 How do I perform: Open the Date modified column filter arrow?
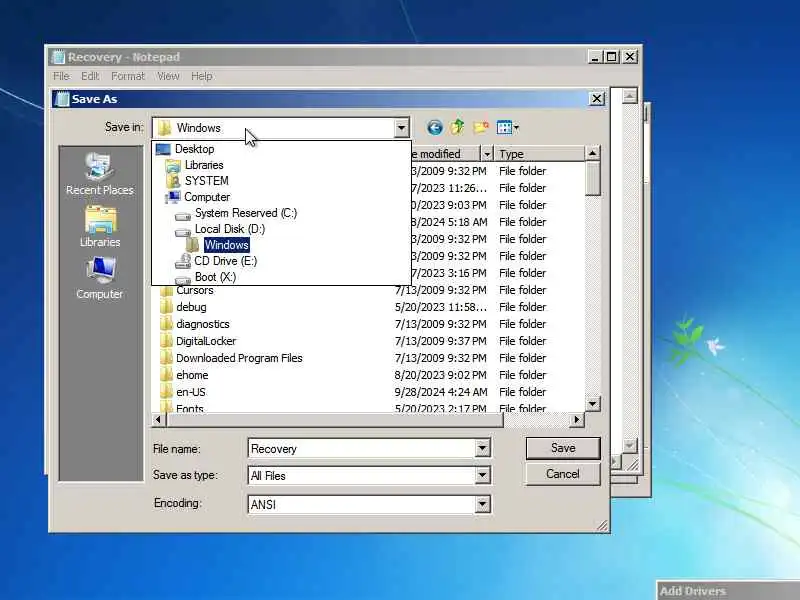[487, 154]
